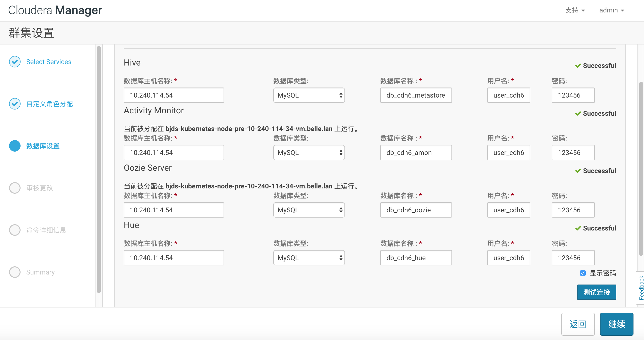This screenshot has width=644, height=340.
Task: Click the 命令详细信息 step circle icon
Action: [x=15, y=230]
